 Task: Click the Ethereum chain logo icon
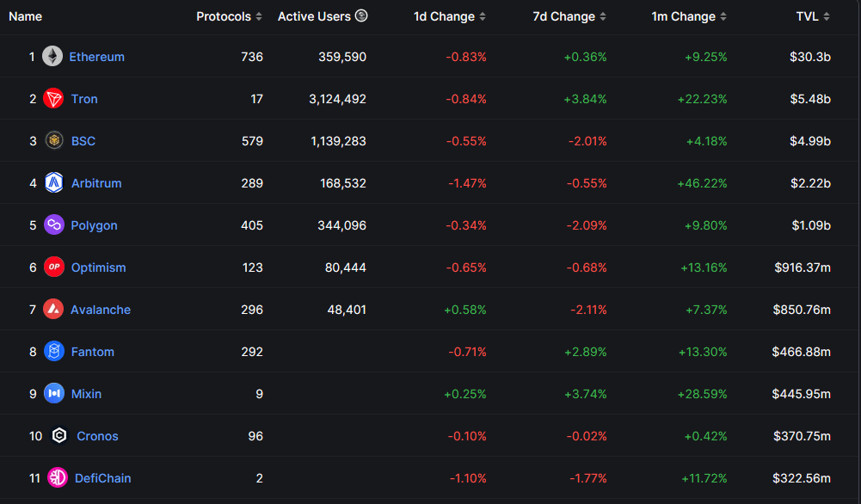pyautogui.click(x=52, y=57)
